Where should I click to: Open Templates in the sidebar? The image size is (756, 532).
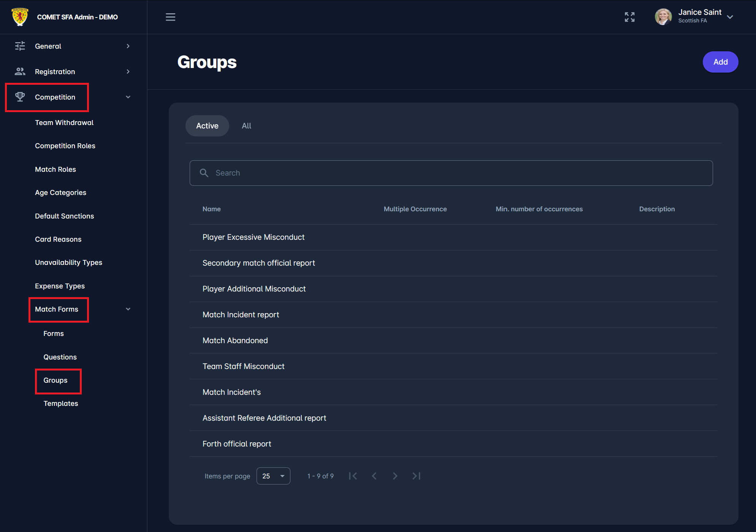click(61, 403)
